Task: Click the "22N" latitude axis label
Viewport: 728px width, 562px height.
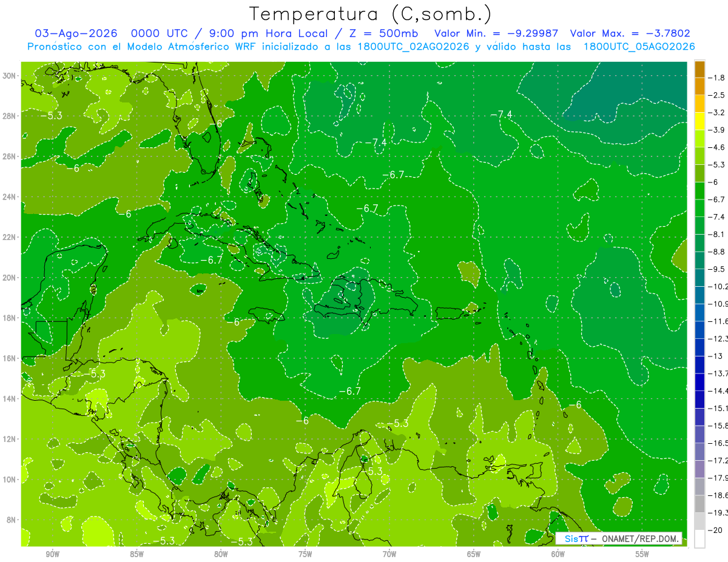Action: (8, 237)
